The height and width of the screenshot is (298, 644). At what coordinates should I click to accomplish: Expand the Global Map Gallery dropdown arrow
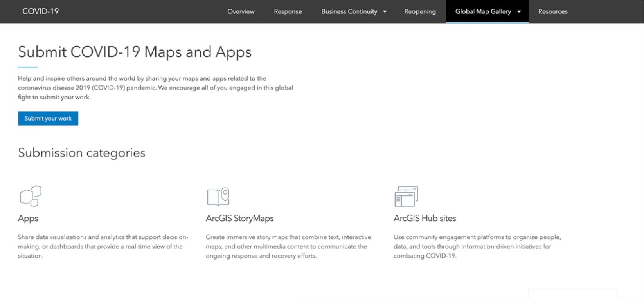tap(519, 12)
